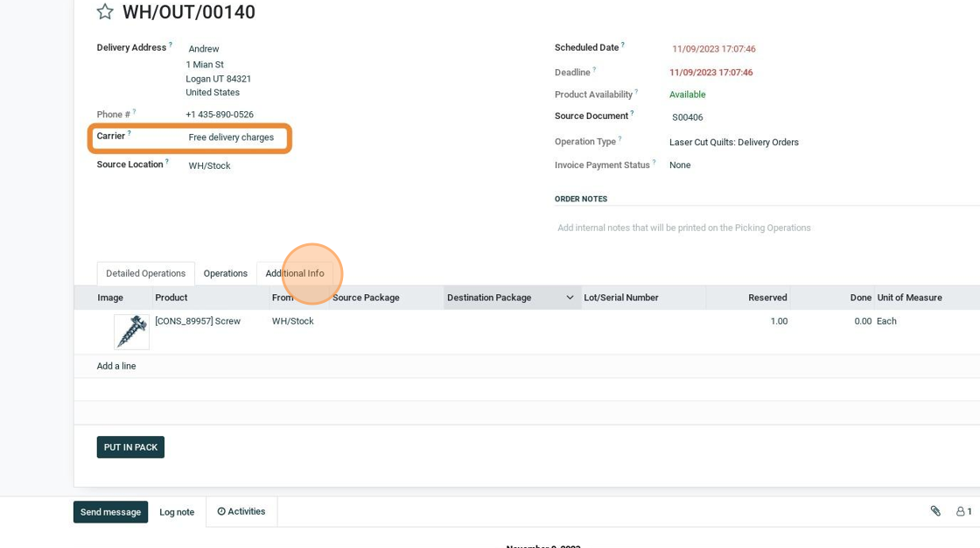Open the Detailed Operations tab
This screenshot has width=980, height=548.
tap(145, 273)
